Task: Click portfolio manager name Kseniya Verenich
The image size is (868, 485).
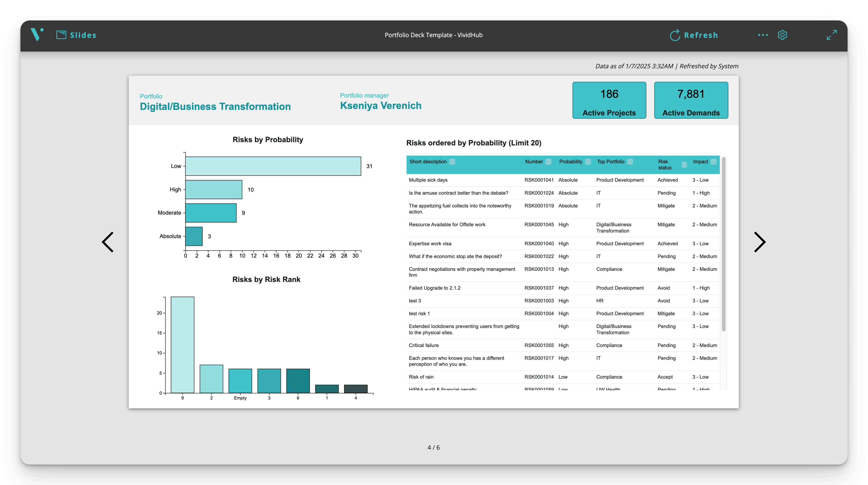Action: pos(381,105)
